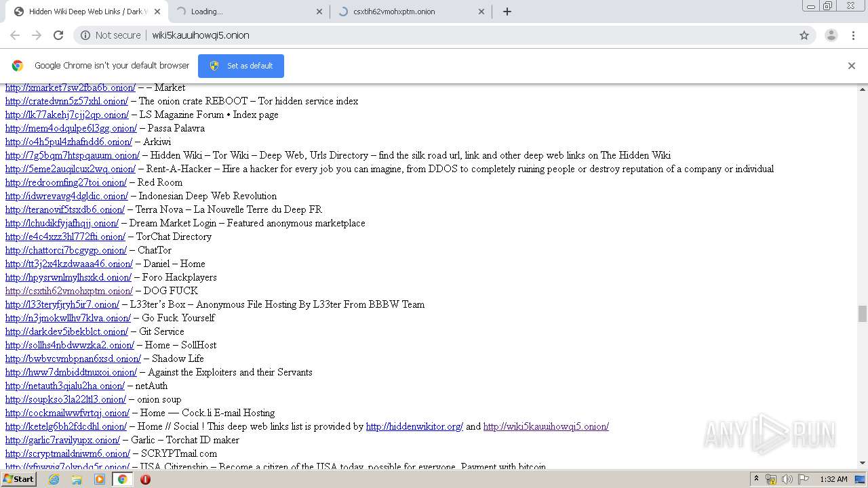Show hidden system tray icons
The width and height of the screenshot is (868, 488).
point(758,479)
